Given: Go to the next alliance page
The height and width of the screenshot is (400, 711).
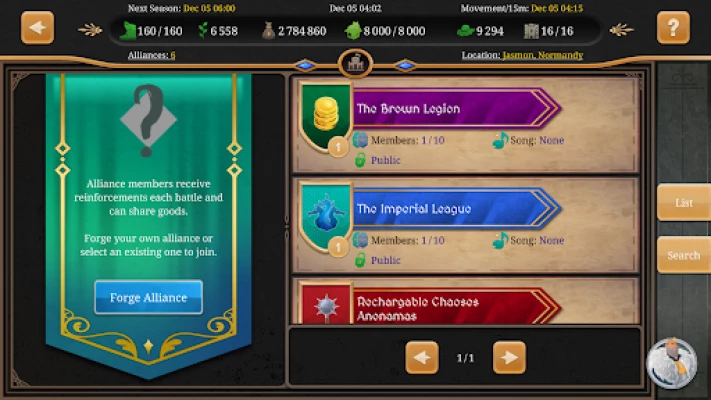Looking at the screenshot, I should click(x=509, y=358).
